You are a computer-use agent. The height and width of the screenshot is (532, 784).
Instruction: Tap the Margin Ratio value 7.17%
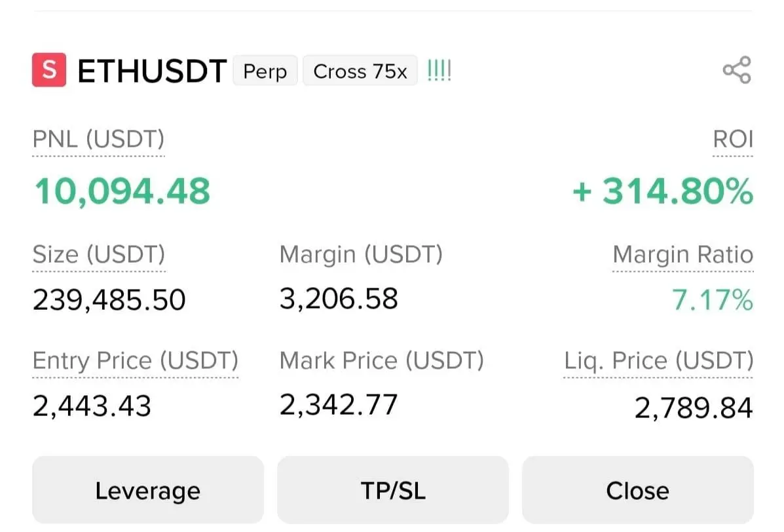(x=713, y=300)
